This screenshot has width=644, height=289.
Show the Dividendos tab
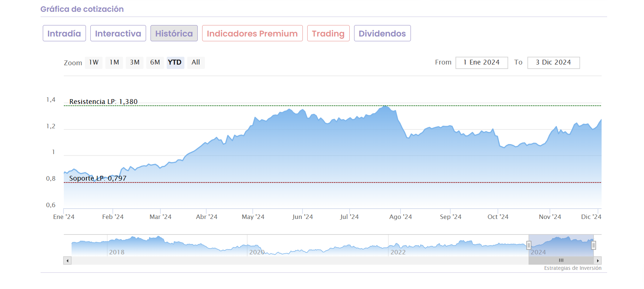382,34
